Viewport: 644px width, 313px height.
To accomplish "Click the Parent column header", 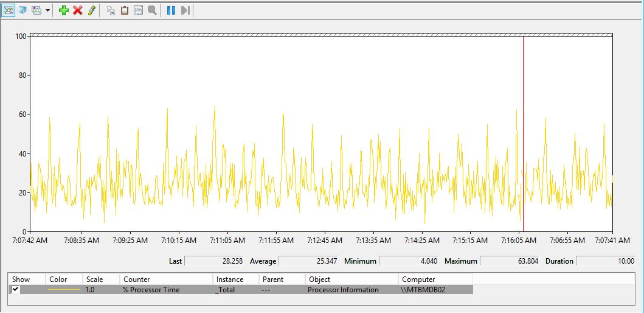I will click(x=282, y=280).
